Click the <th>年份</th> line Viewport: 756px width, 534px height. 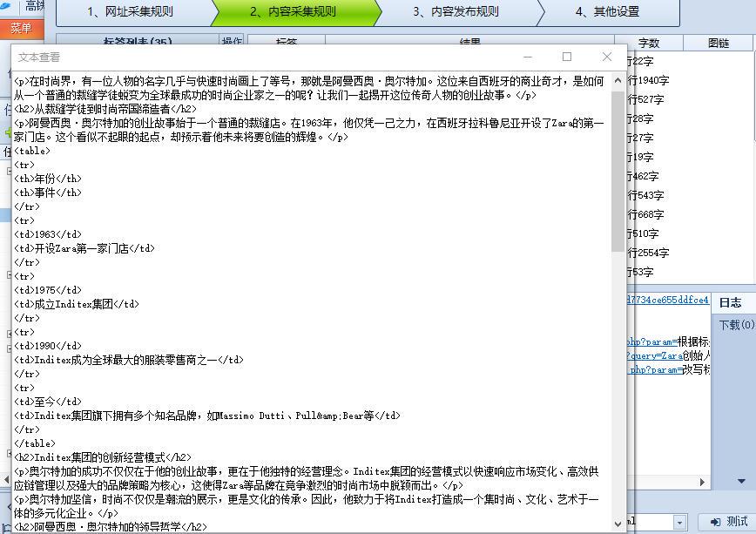[x=48, y=179]
